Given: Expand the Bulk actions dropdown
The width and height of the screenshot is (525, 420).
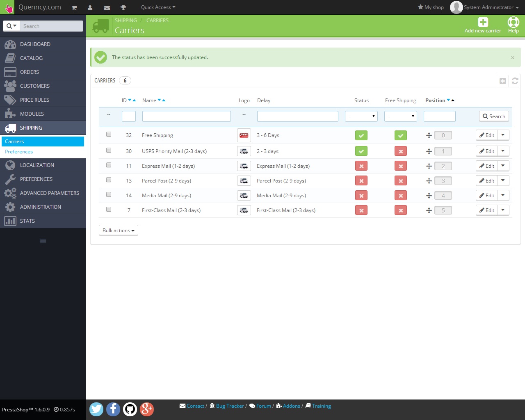Looking at the screenshot, I should tap(119, 231).
